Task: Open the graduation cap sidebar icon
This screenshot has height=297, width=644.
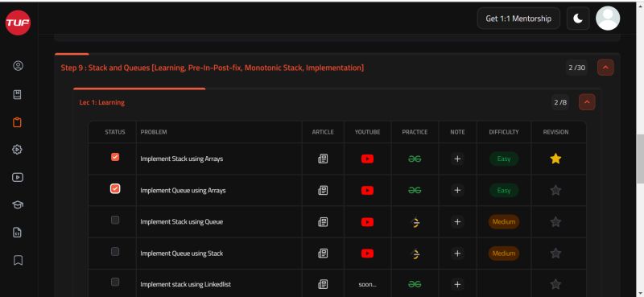Action: tap(18, 205)
